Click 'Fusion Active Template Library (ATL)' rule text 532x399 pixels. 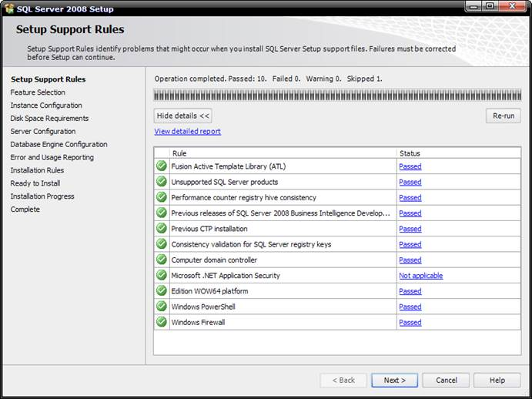pyautogui.click(x=229, y=166)
